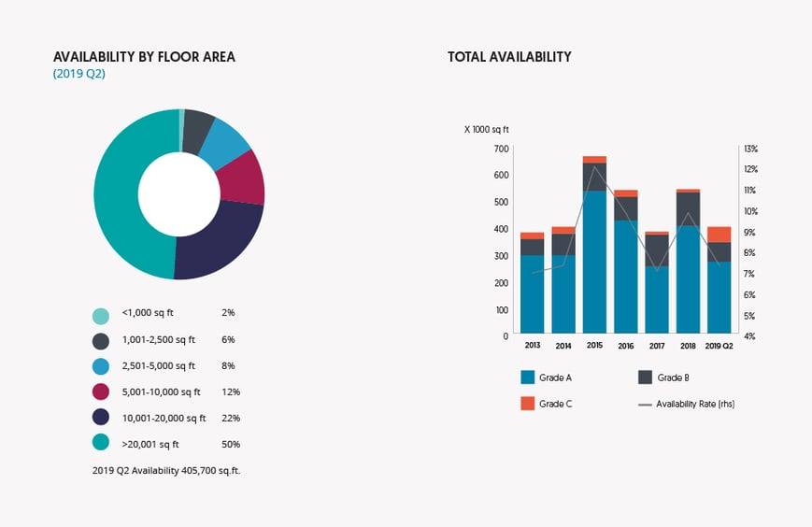Select the orange Grade C legend square
Image resolution: width=812 pixels, height=527 pixels.
[527, 404]
